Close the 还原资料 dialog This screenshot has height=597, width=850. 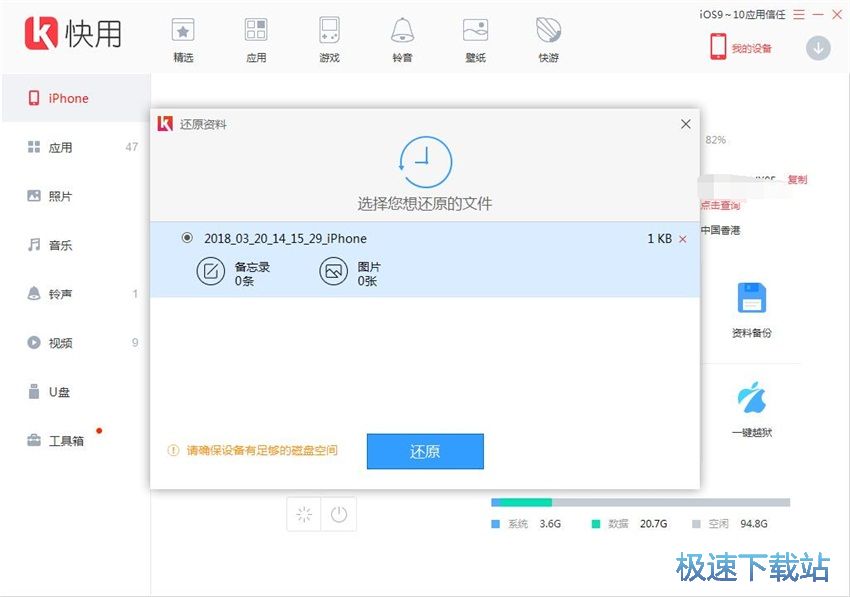click(x=686, y=124)
